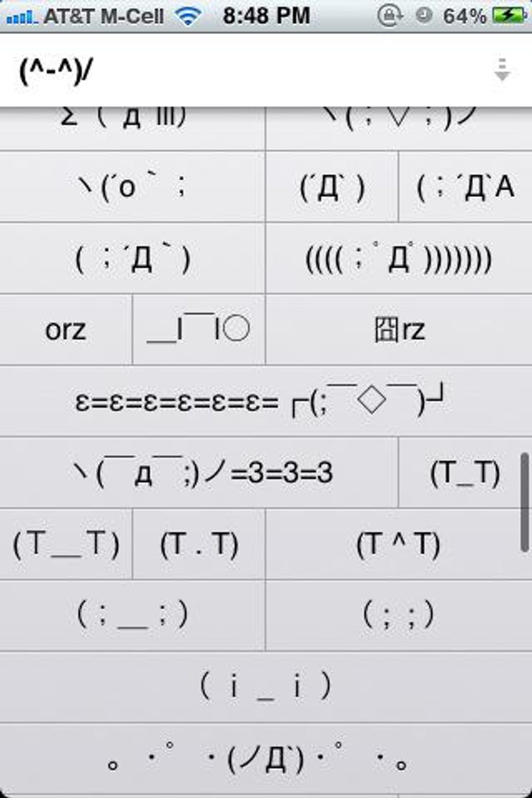Image resolution: width=532 pixels, height=798 pixels.
Task: Tap the rotation lock icon
Action: coord(389,16)
